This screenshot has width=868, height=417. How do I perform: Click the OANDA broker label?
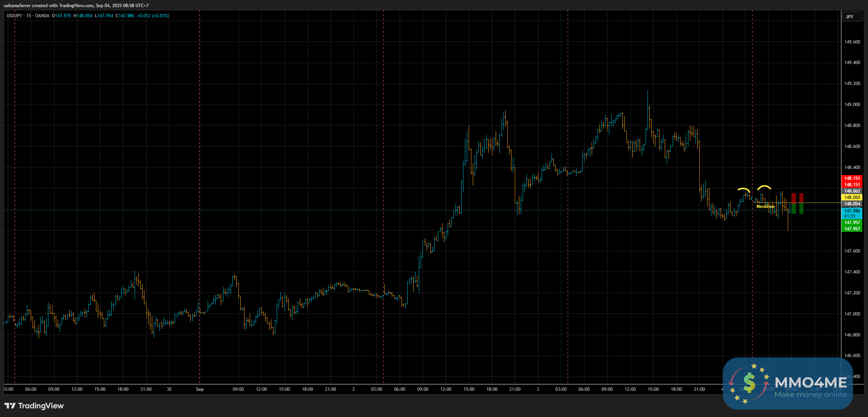pos(42,16)
